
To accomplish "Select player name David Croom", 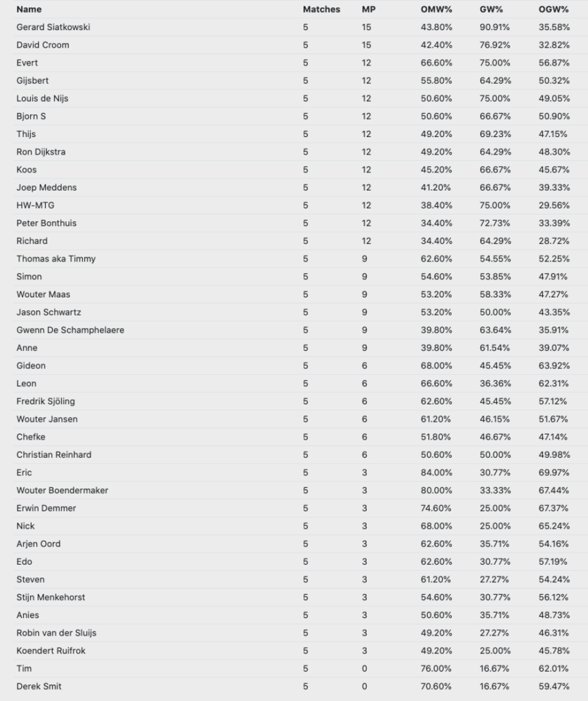I will 43,45.
